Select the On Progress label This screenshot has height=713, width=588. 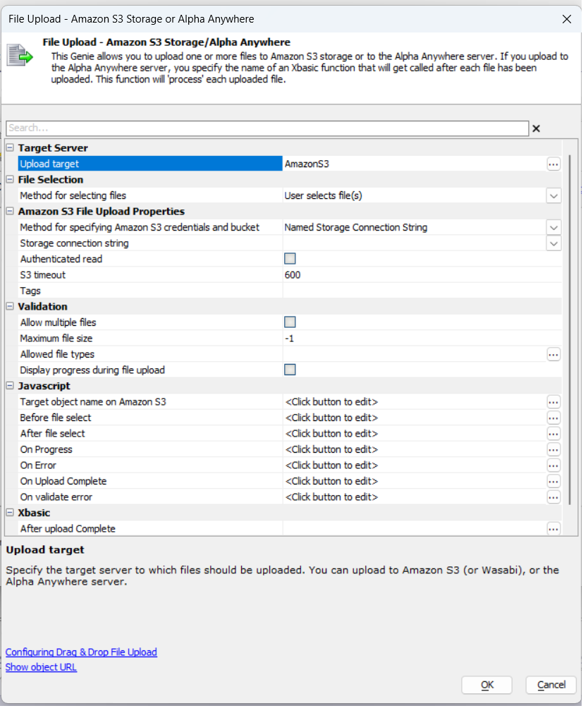coord(46,449)
